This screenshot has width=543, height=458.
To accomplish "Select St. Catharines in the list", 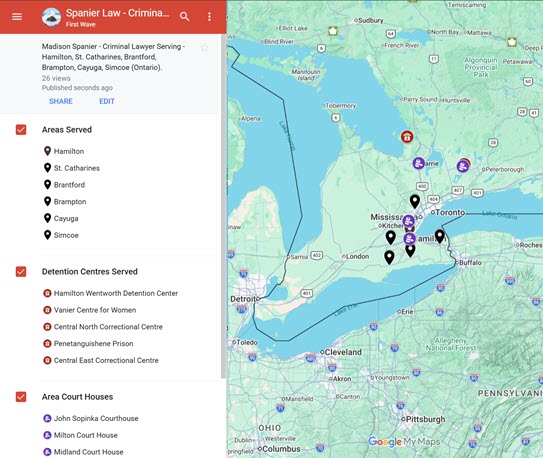I will tap(72, 168).
